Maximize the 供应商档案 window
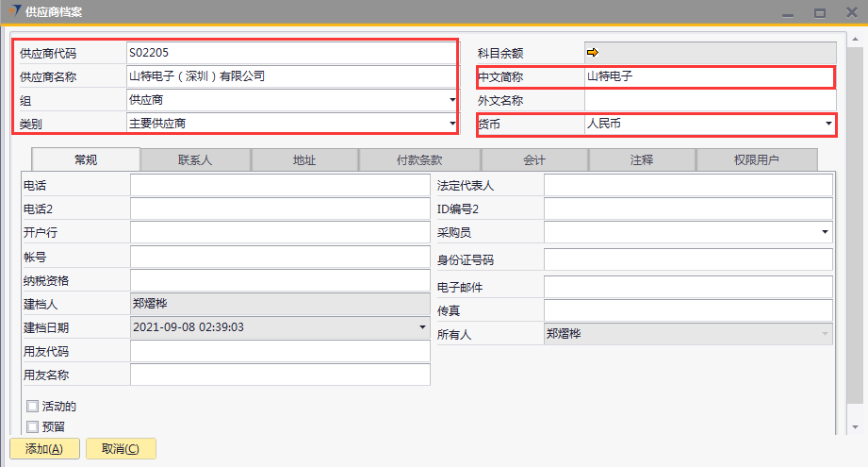 coord(820,13)
